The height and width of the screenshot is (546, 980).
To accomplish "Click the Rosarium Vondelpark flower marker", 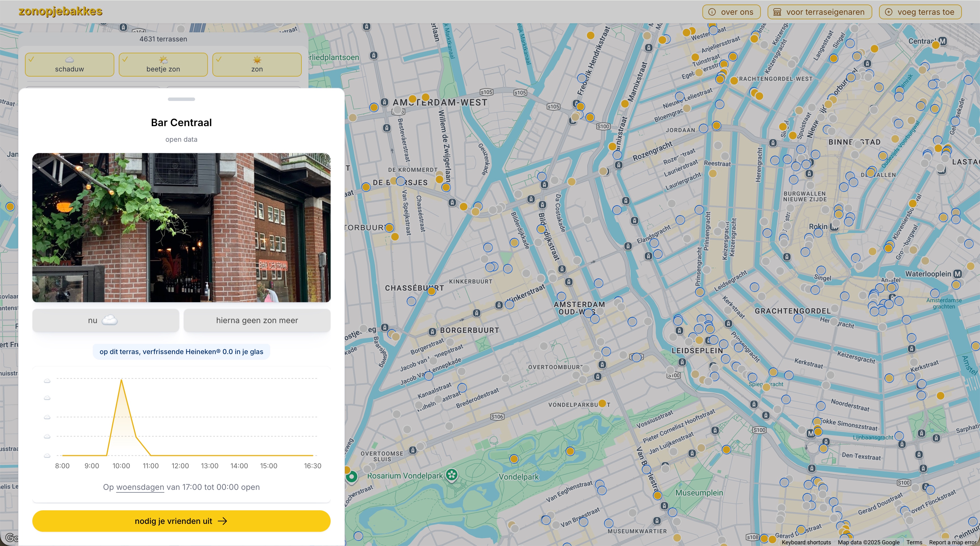I will point(451,474).
